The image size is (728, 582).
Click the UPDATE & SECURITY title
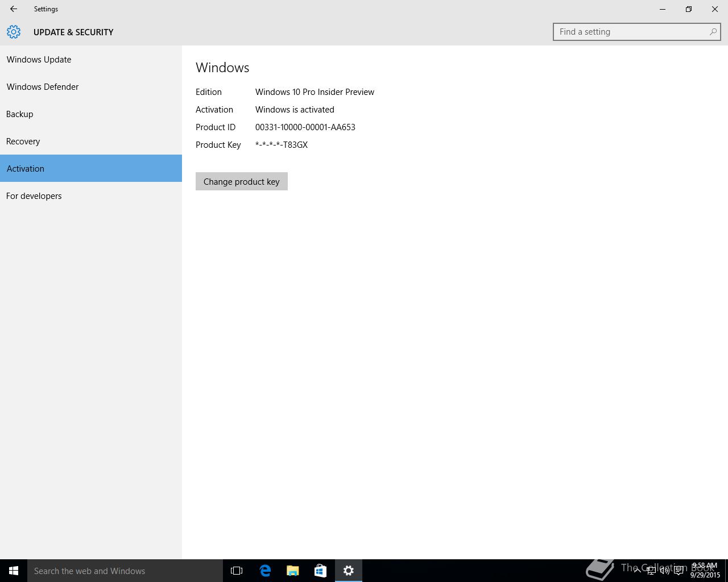point(73,32)
